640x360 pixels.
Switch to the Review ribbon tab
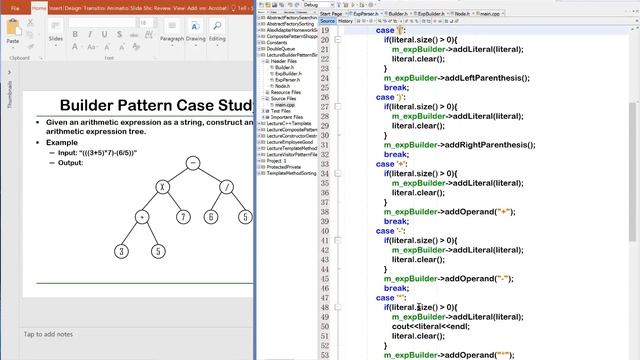162,8
